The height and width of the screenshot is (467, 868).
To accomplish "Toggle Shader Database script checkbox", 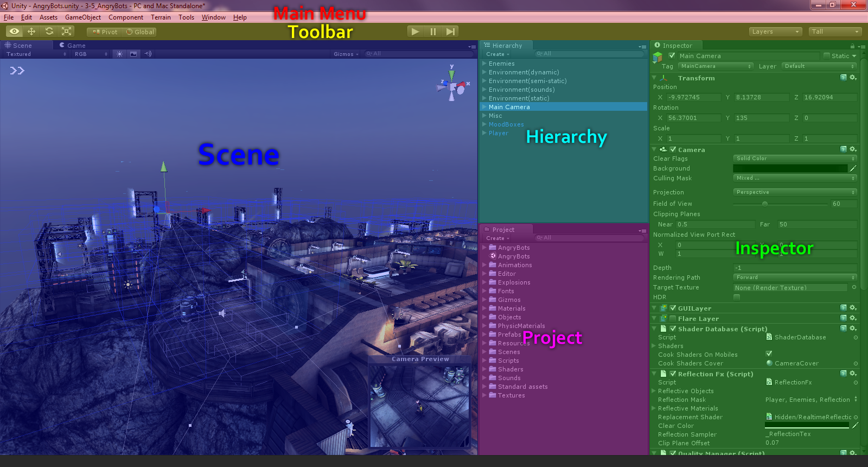I will [x=673, y=329].
